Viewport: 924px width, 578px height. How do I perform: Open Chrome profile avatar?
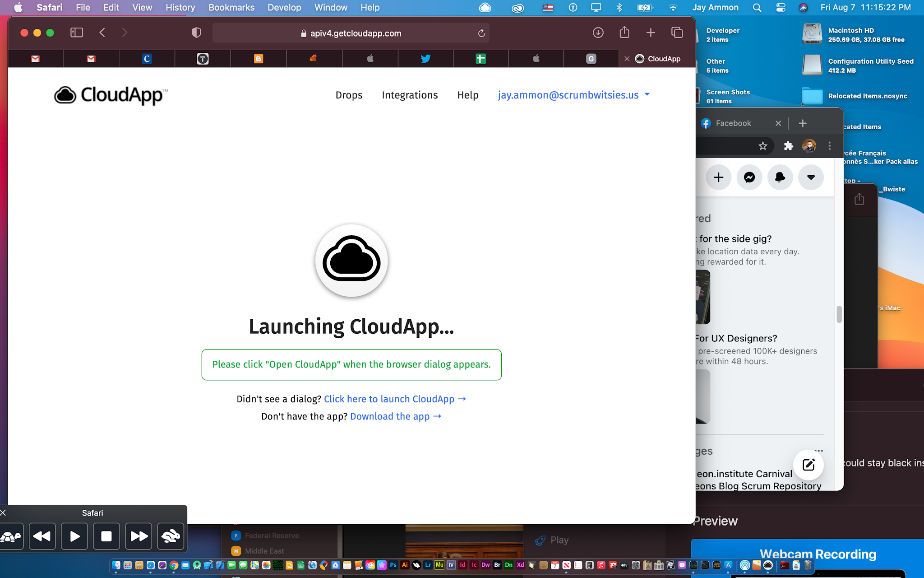pyautogui.click(x=809, y=146)
